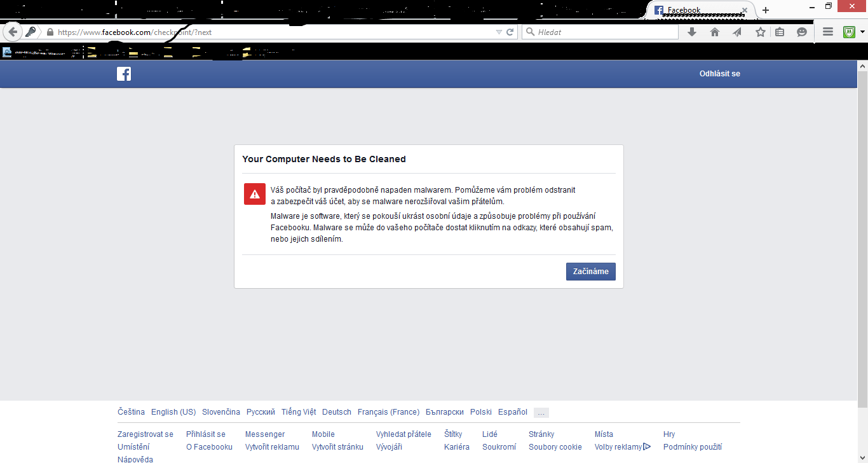Open the downloads arrow icon
The image size is (868, 463).
click(x=692, y=32)
